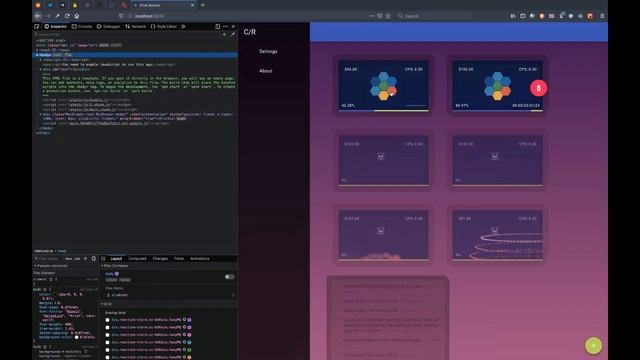This screenshot has height=360, width=640.
Task: Click the red circular delete button
Action: click(538, 88)
